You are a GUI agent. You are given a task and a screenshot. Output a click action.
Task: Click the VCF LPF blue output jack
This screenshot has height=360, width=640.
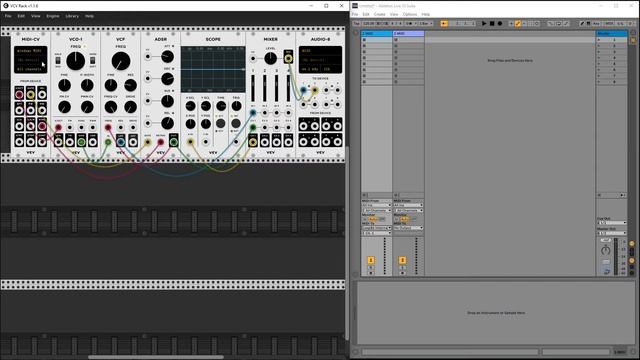(x=120, y=142)
